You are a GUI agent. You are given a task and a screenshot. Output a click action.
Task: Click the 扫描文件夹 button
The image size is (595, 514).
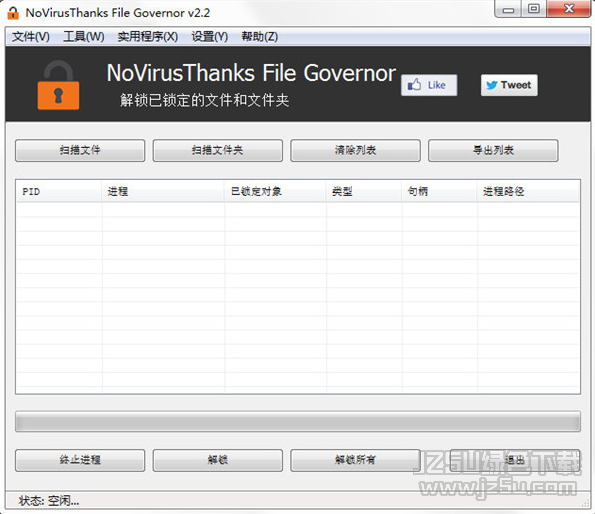click(x=217, y=151)
